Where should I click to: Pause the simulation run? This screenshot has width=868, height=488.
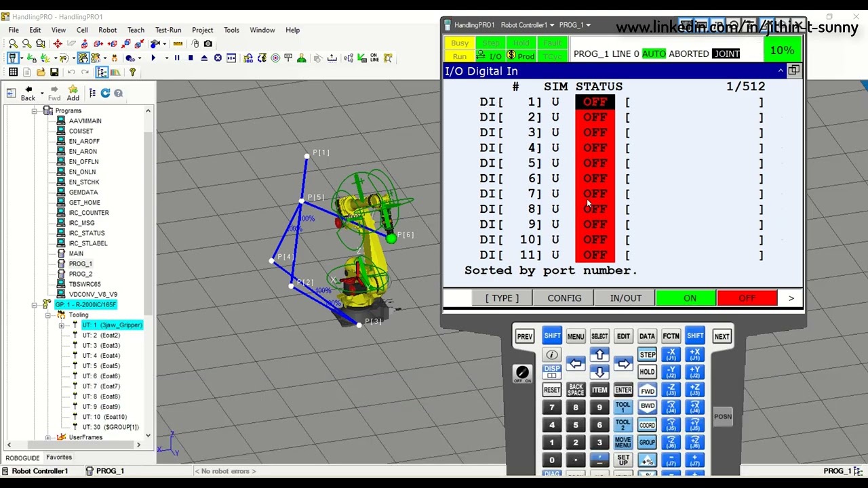point(177,58)
